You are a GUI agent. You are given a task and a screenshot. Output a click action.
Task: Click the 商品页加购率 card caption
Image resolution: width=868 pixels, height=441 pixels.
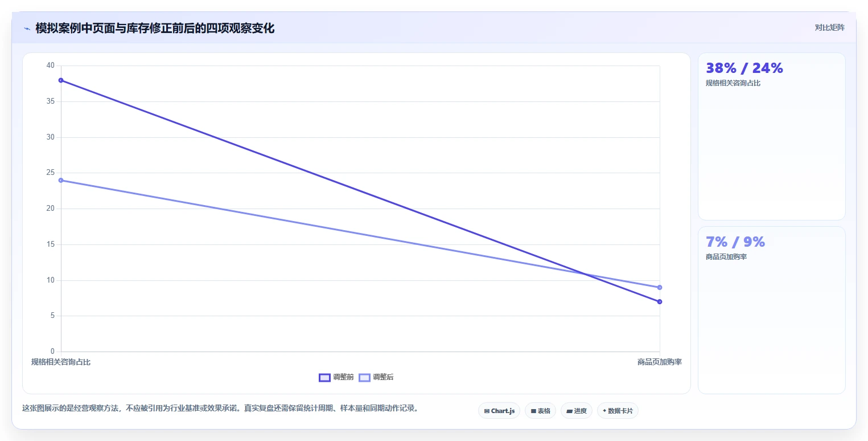tap(726, 257)
